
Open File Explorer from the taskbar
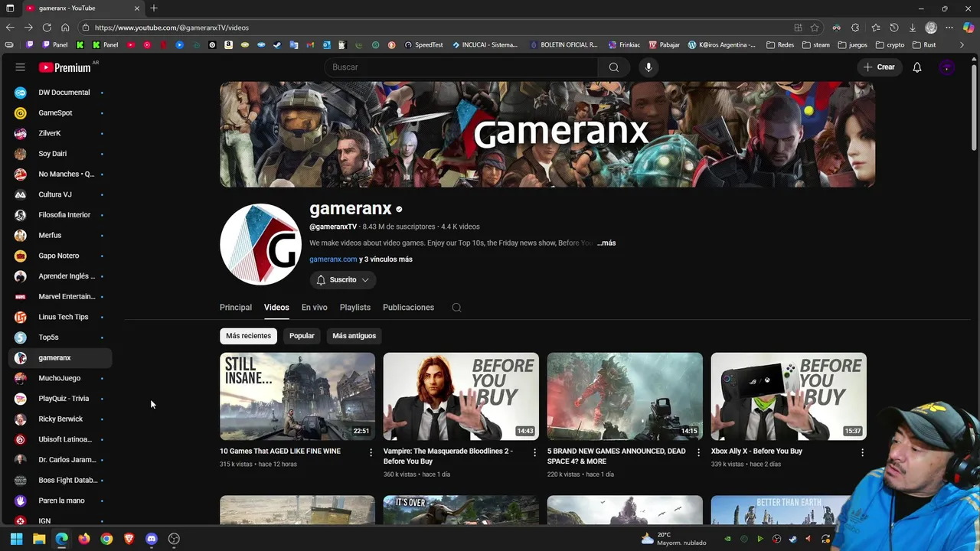tap(39, 539)
